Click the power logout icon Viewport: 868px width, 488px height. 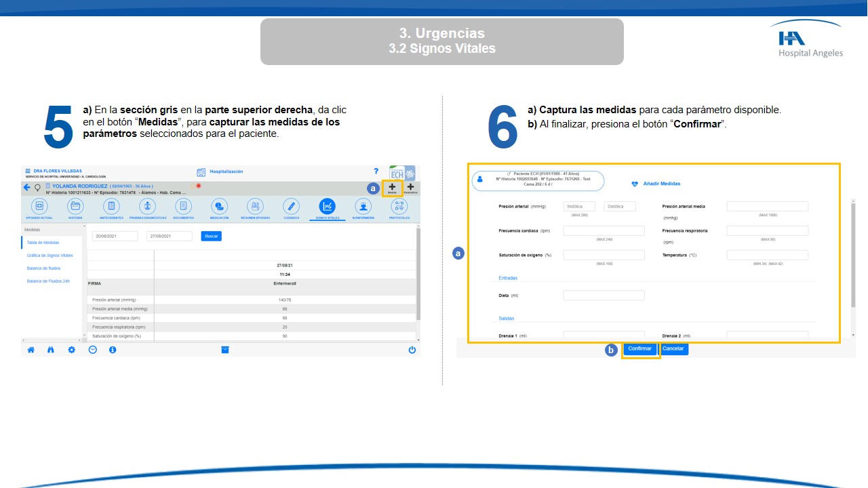tap(412, 350)
